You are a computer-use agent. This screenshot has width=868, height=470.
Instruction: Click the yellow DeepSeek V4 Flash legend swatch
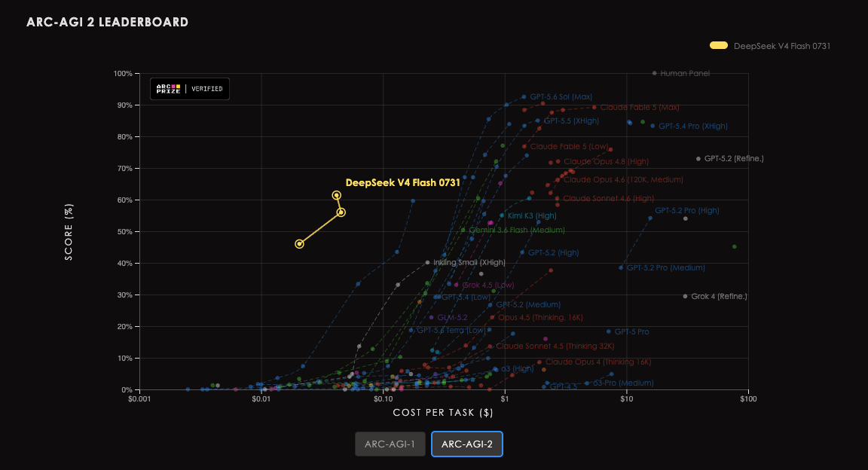(719, 45)
